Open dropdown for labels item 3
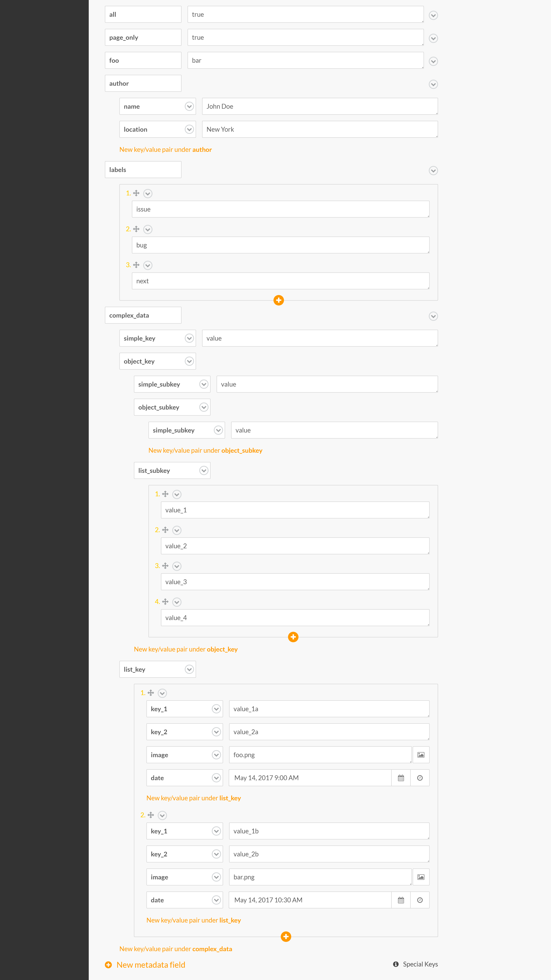The image size is (551, 980). point(148,265)
